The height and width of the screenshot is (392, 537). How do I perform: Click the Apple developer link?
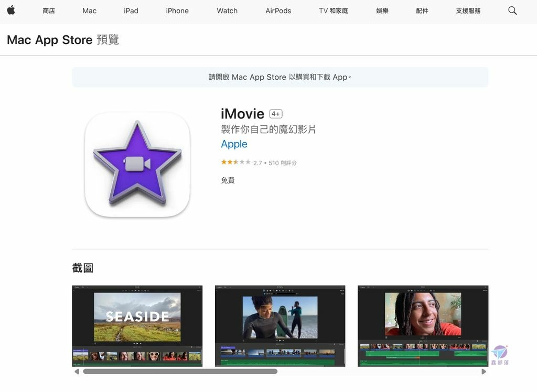(234, 144)
